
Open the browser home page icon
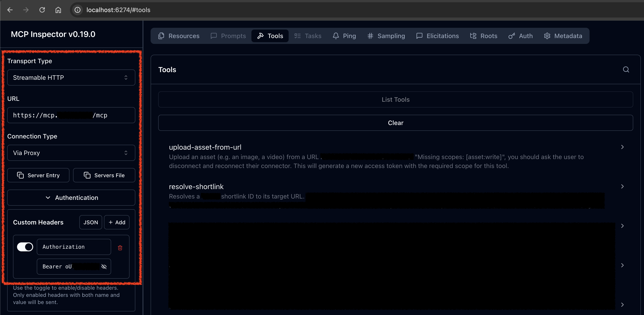coord(58,10)
